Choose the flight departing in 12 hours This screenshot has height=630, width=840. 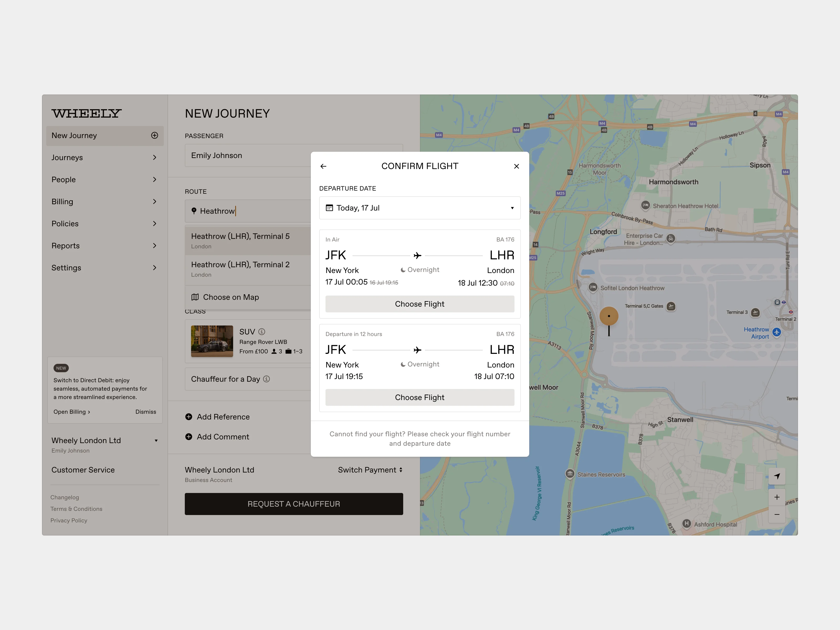click(420, 398)
